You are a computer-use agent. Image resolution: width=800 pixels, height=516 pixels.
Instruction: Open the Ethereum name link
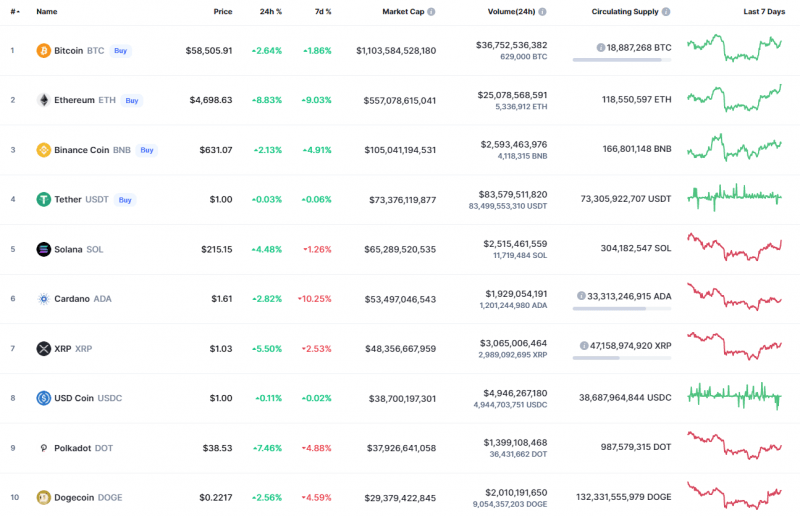point(74,100)
